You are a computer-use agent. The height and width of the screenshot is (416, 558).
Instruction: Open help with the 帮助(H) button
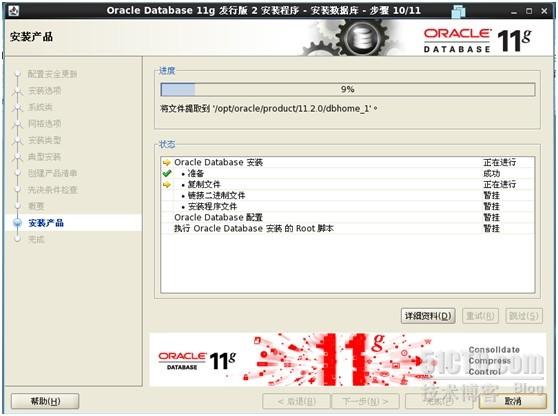coord(45,401)
